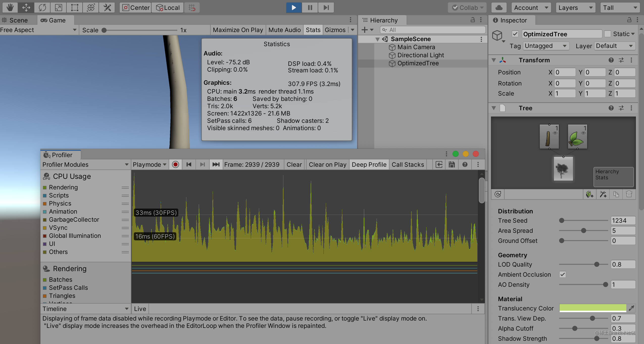The width and height of the screenshot is (644, 344).
Task: Toggle profiler record button
Action: [176, 165]
